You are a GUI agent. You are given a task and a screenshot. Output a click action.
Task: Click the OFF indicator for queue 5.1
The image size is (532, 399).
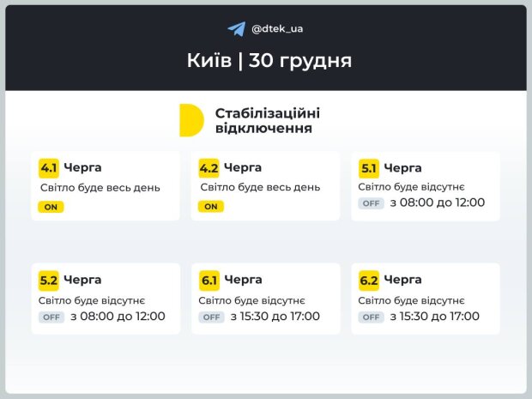[371, 203]
